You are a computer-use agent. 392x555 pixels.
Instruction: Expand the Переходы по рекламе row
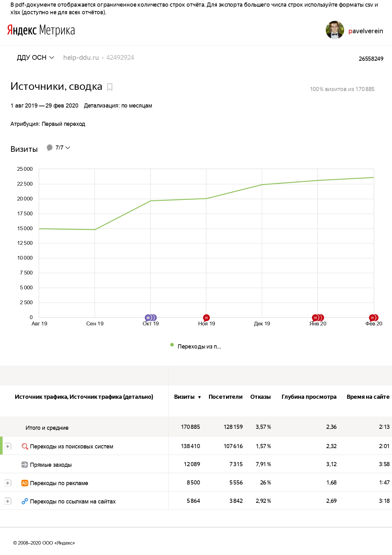[x=8, y=483]
